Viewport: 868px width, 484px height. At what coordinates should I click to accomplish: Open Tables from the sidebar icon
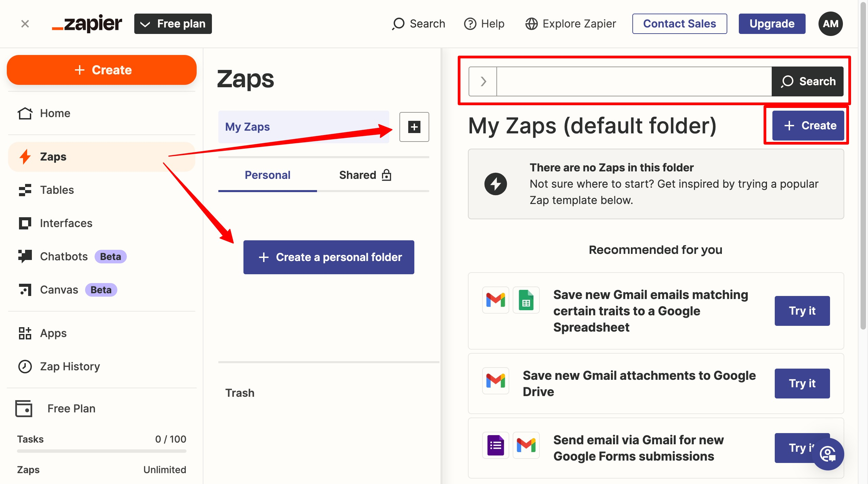(x=25, y=190)
